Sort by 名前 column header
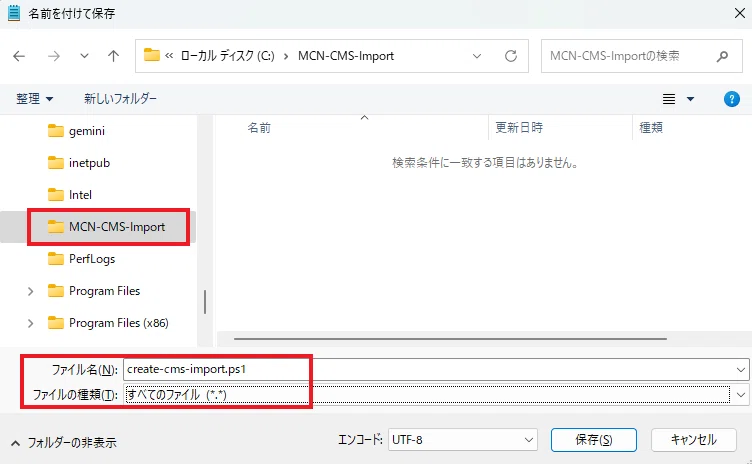This screenshot has height=464, width=752. 259,128
